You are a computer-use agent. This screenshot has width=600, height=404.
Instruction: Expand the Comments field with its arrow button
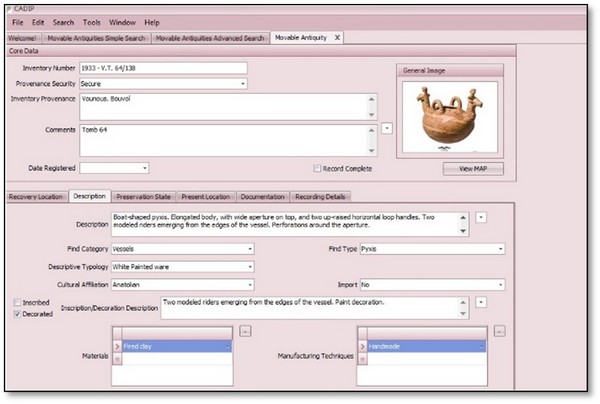pyautogui.click(x=387, y=129)
